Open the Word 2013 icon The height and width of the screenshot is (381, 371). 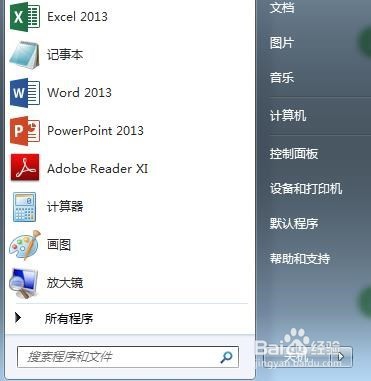coord(25,93)
